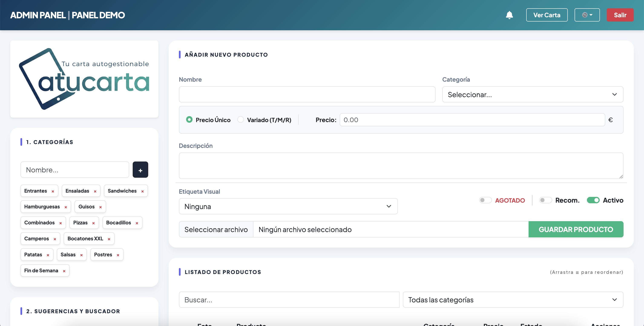The height and width of the screenshot is (326, 644).
Task: Enable the AGOTADO toggle
Action: pyautogui.click(x=485, y=200)
